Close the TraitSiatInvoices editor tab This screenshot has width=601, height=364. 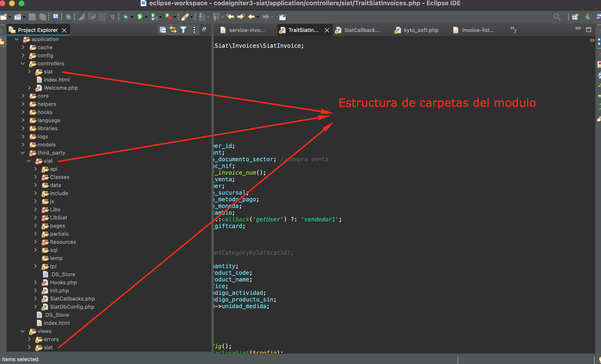coord(327,30)
